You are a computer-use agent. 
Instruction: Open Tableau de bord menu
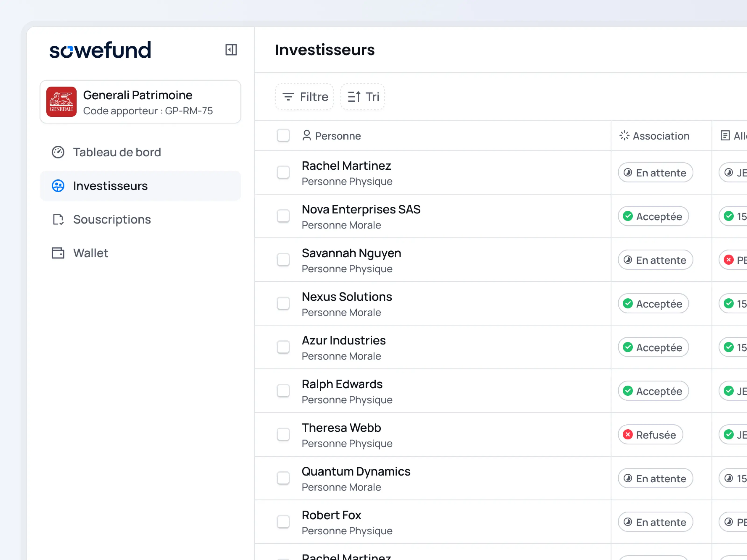click(141, 152)
